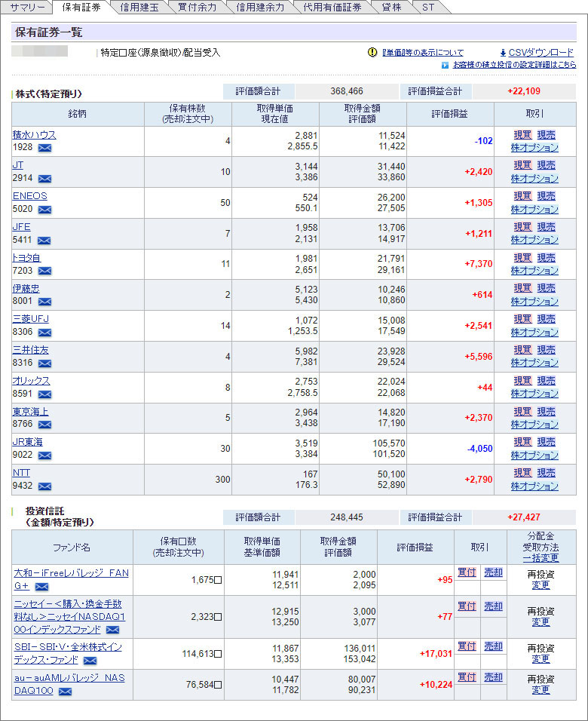Open 株オプション for 伊藤忠
588x721 pixels.
(x=534, y=301)
